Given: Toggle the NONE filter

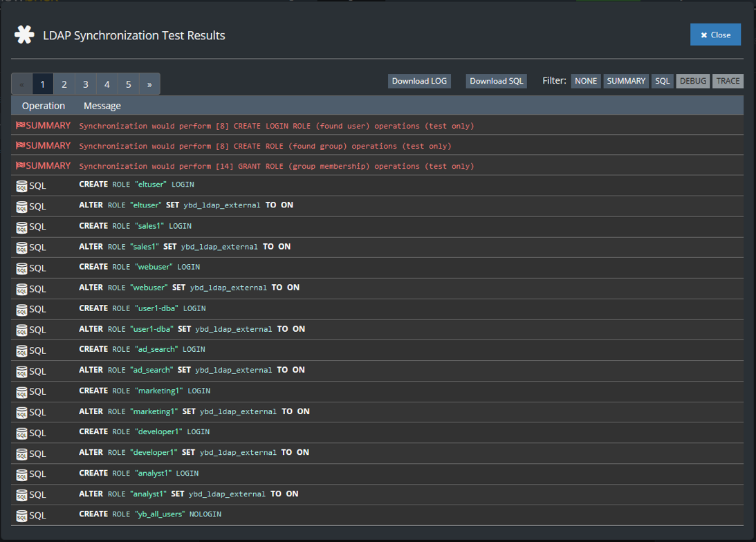Looking at the screenshot, I should [586, 81].
